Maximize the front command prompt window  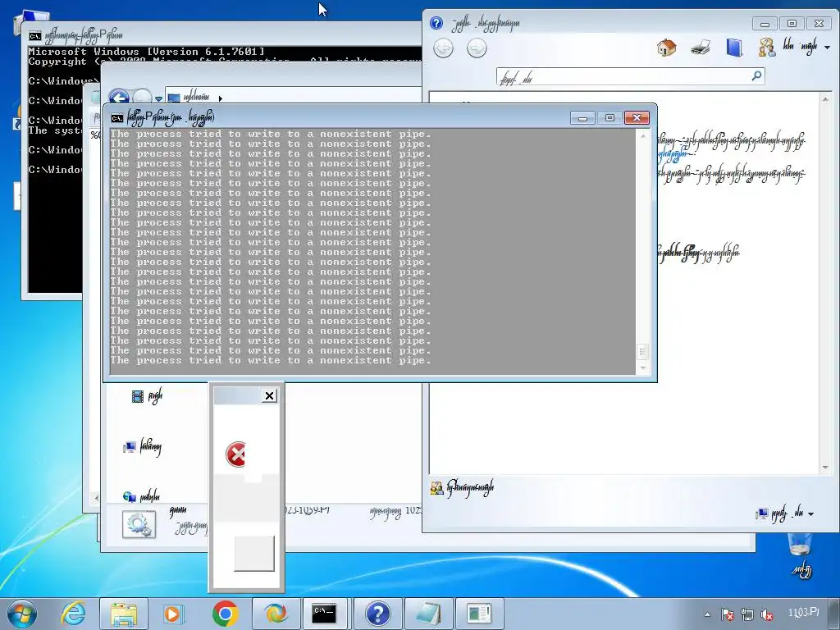coord(609,118)
